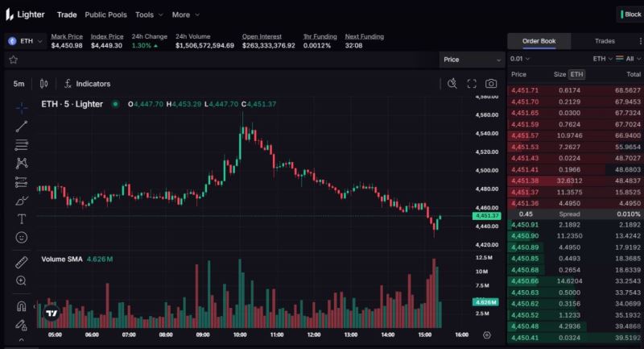Take a chart snapshot with camera icon

click(x=491, y=84)
